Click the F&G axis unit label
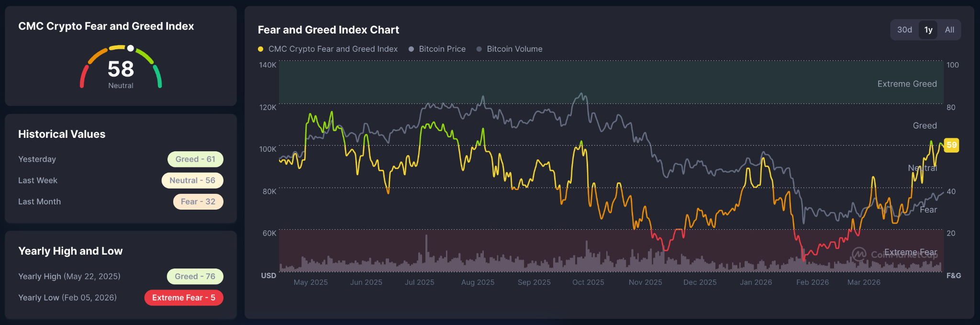The width and height of the screenshot is (980, 325). [954, 276]
